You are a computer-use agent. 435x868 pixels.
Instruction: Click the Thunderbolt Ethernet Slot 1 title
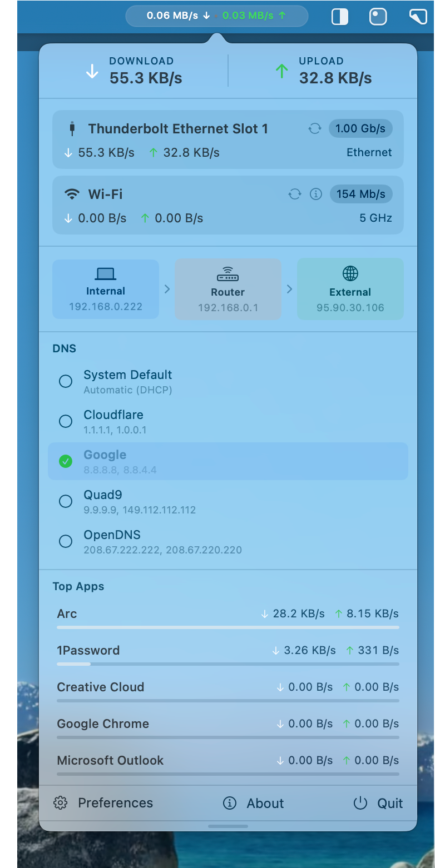[178, 129]
